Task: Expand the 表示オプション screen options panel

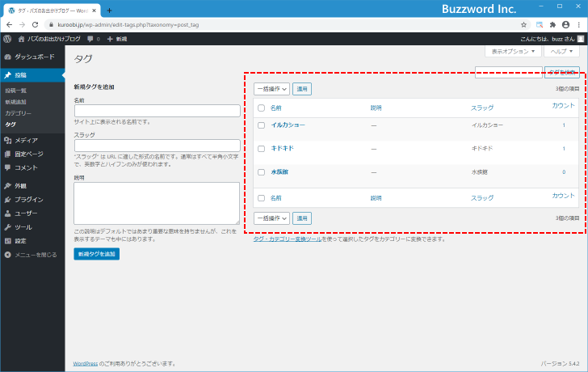Action: pos(514,51)
